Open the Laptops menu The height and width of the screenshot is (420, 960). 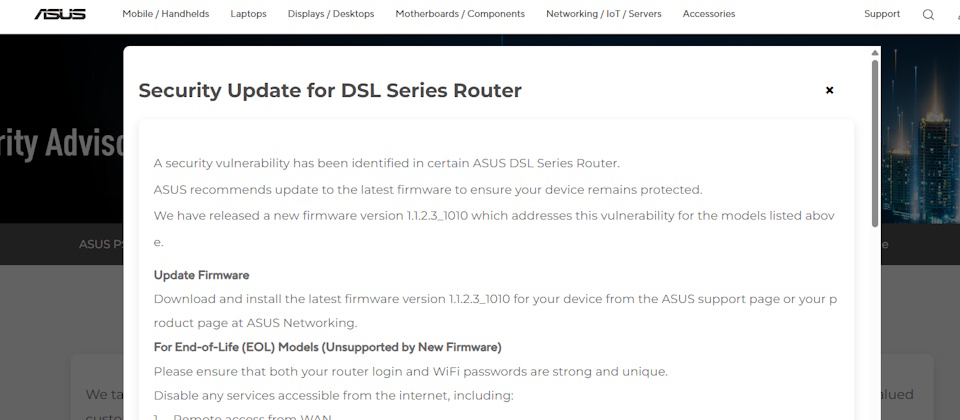click(248, 14)
